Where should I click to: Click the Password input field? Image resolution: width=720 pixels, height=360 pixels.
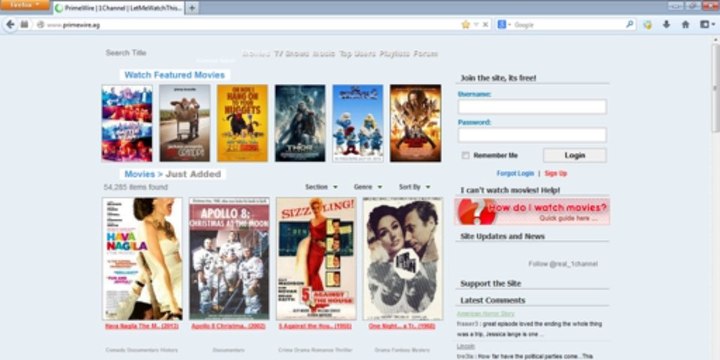(532, 135)
